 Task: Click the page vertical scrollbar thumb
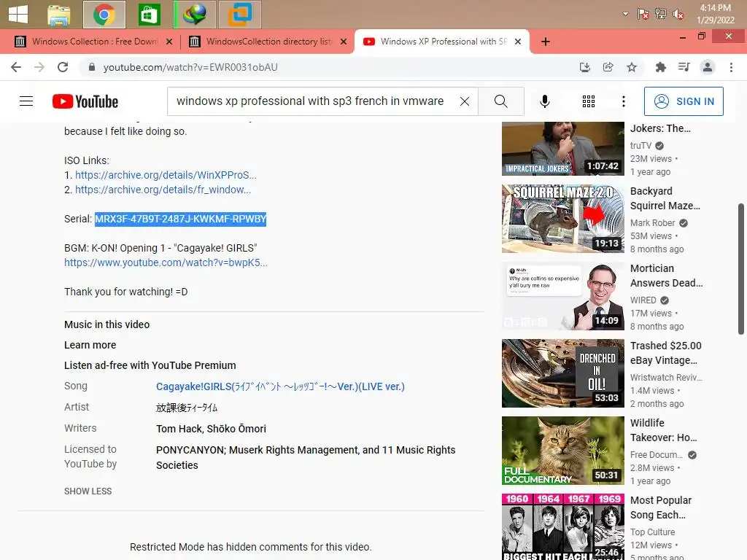(x=741, y=269)
